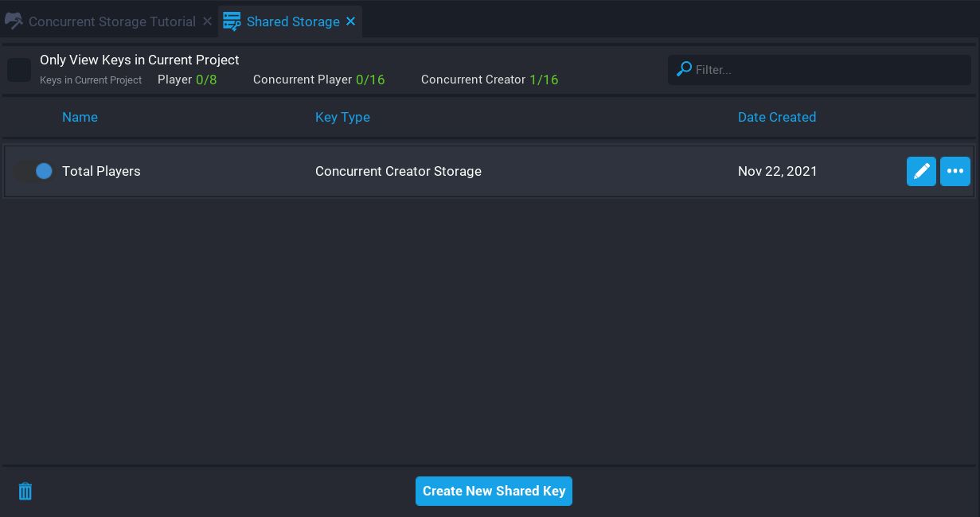Click the gamepad icon on the Concurrent Storage Tutorial tab

tap(14, 21)
